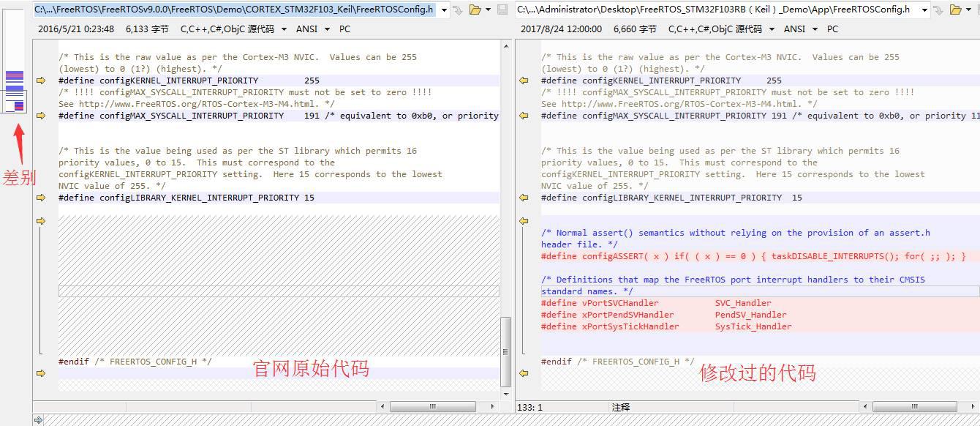
Task: Copy left configLIBRARY_KERNEL_INTERRUPT_PRIORITY line to right side
Action: coord(41,198)
